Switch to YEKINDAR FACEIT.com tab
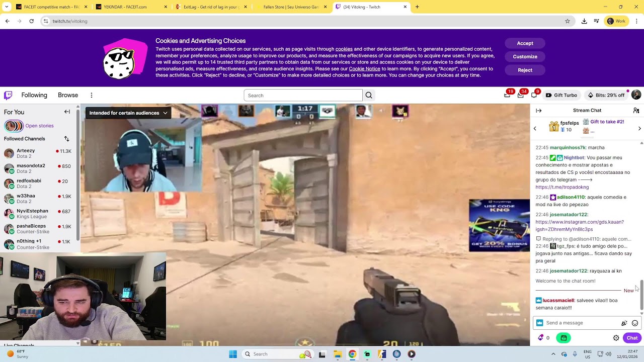This screenshot has width=644, height=362. (131, 7)
